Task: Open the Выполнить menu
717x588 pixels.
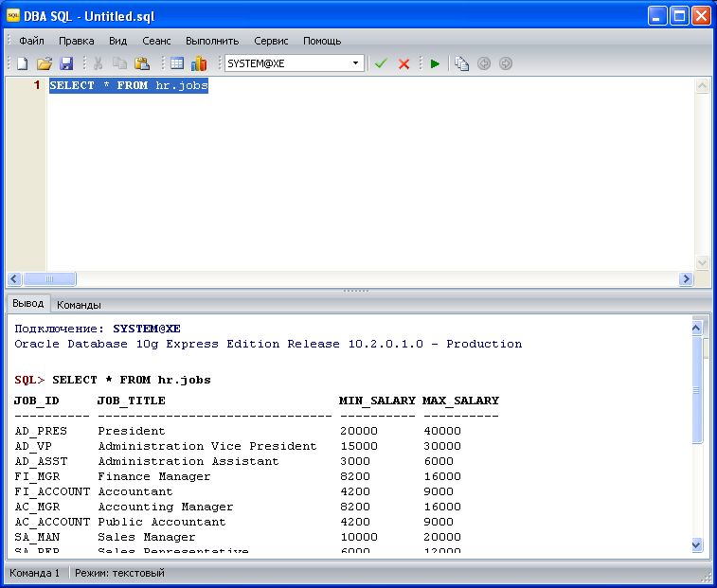Action: (x=212, y=41)
